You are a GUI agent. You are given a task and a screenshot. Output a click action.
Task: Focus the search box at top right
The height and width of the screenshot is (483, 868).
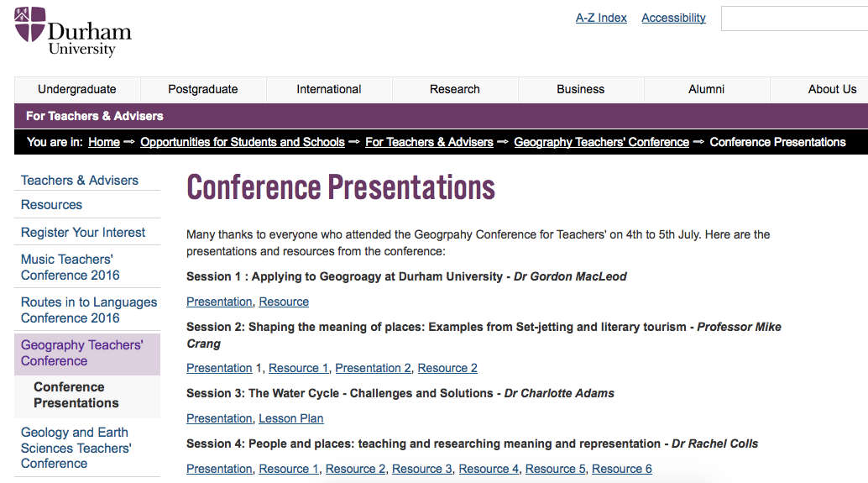click(x=794, y=18)
